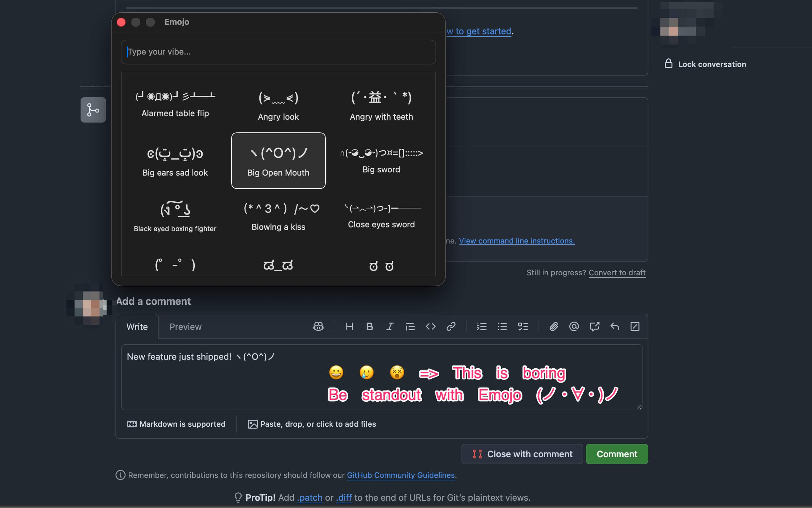Switch to the Write tab
The width and height of the screenshot is (812, 508).
point(137,327)
